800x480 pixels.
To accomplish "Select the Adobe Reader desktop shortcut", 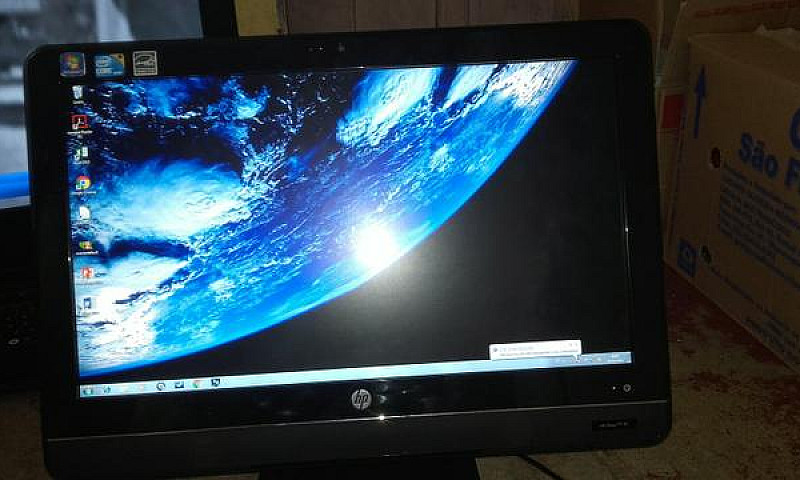I will click(79, 123).
